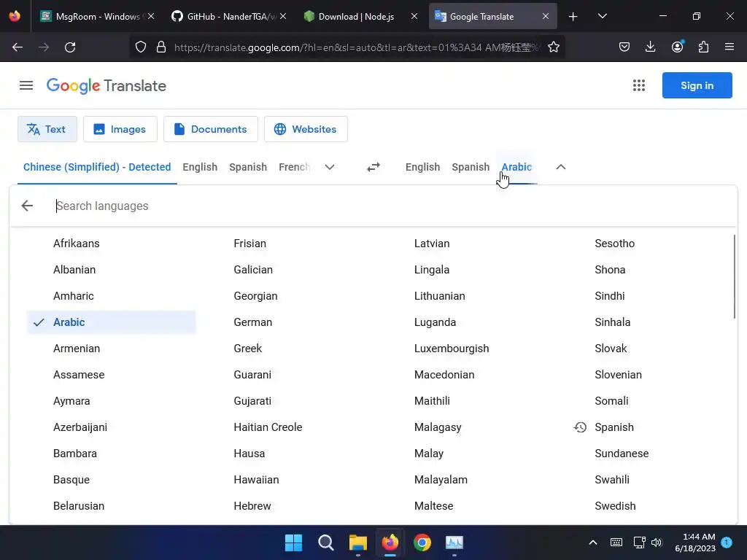
Task: Click the Google Translate logo
Action: pyautogui.click(x=107, y=86)
